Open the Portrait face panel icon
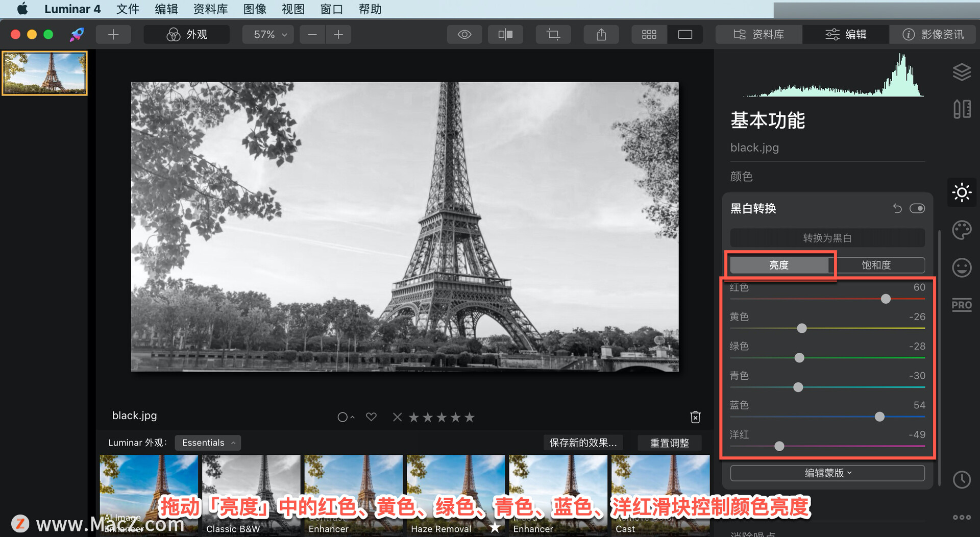The image size is (980, 537). coord(962,267)
